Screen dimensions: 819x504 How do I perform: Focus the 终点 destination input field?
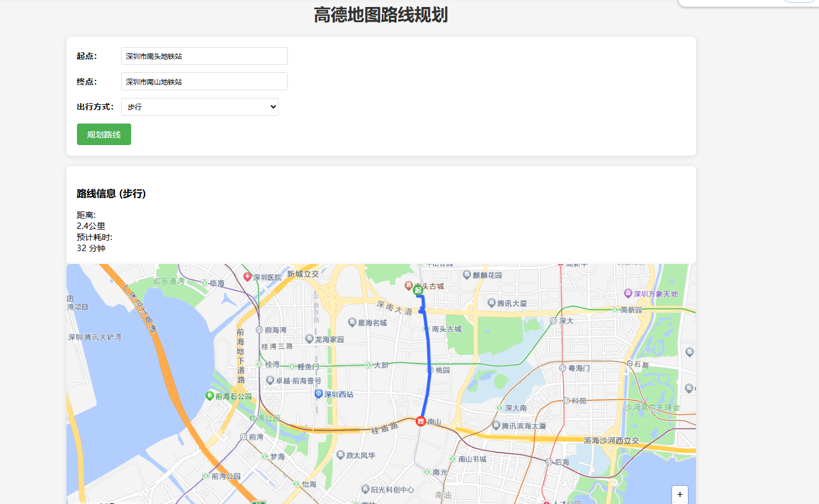(x=205, y=82)
